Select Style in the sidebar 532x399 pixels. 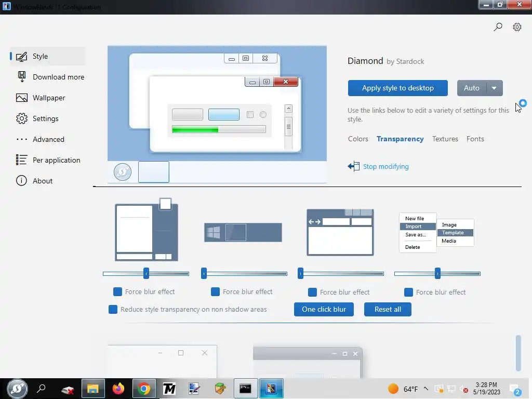(x=47, y=56)
